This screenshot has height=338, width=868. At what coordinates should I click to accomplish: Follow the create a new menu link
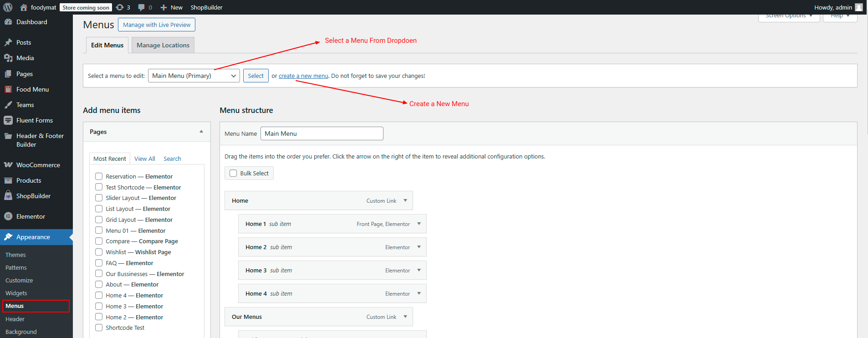(303, 76)
